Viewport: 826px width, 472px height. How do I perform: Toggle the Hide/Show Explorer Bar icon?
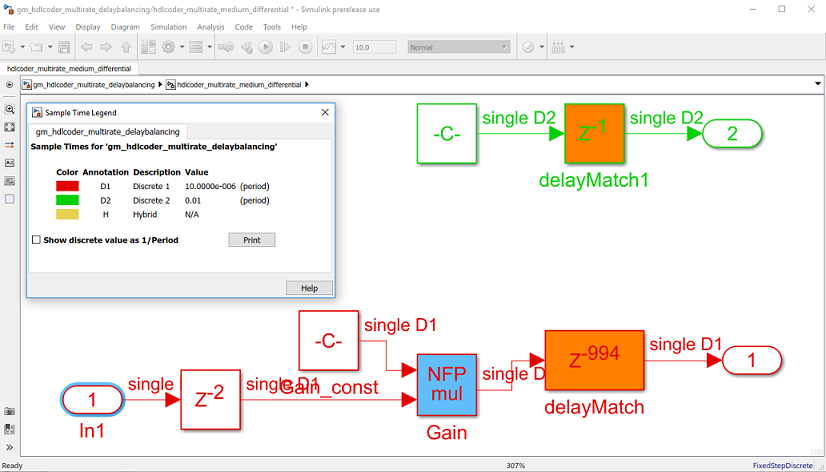[x=9, y=84]
